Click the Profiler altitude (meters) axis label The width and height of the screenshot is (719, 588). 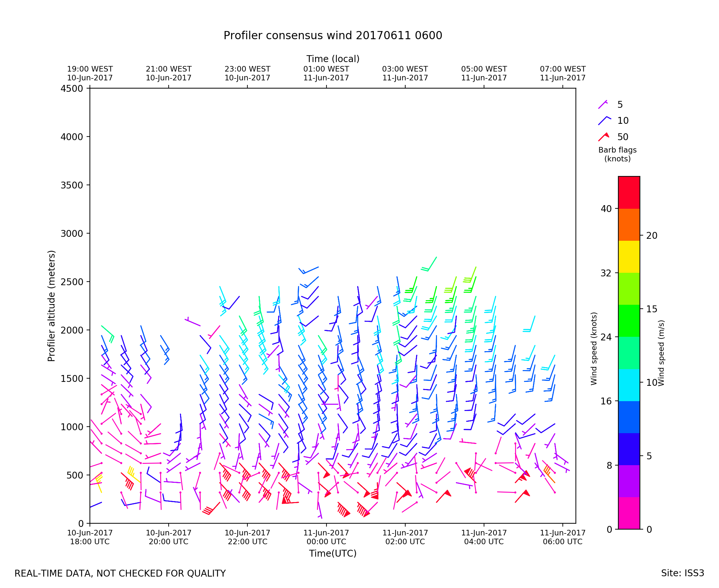tap(51, 306)
